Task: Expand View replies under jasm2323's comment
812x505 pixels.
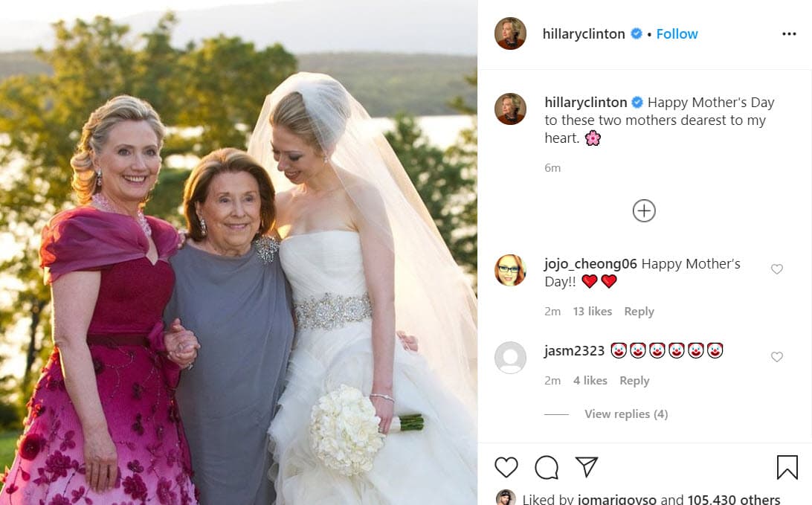Action: pos(625,414)
